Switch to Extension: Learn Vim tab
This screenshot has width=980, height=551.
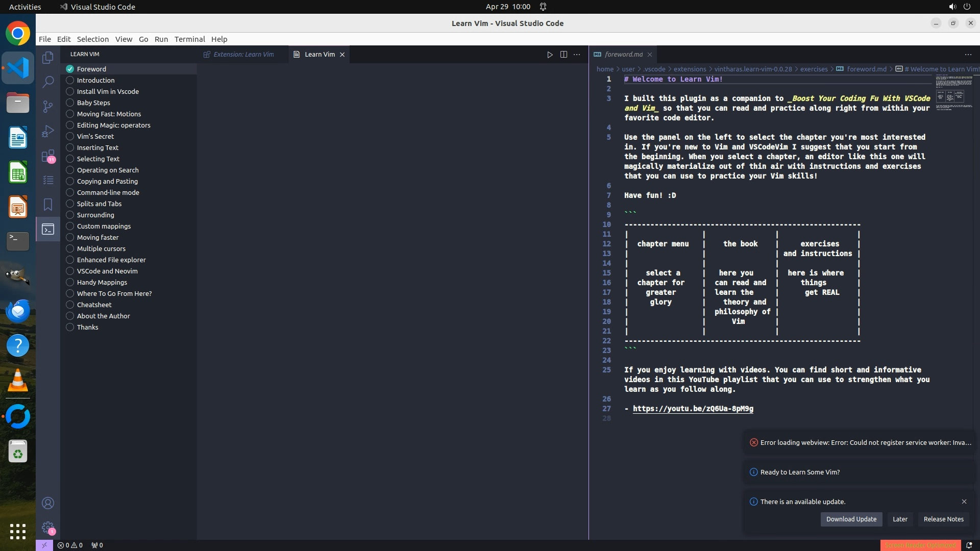point(243,55)
